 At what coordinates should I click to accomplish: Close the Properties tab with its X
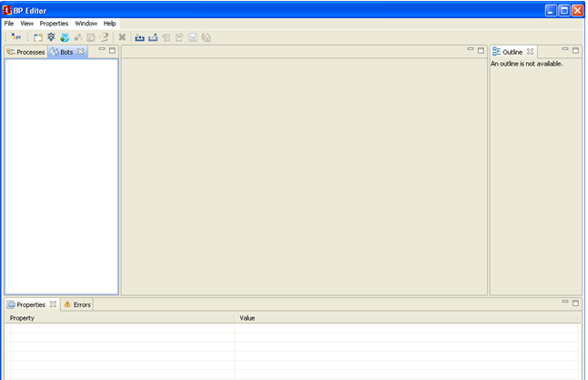tap(54, 304)
